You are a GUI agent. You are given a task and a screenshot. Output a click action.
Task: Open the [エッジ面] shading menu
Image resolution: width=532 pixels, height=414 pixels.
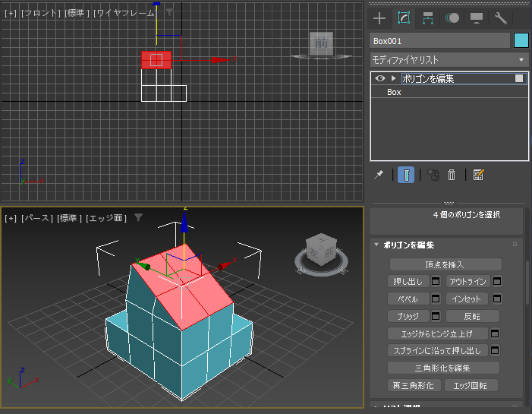pos(106,218)
